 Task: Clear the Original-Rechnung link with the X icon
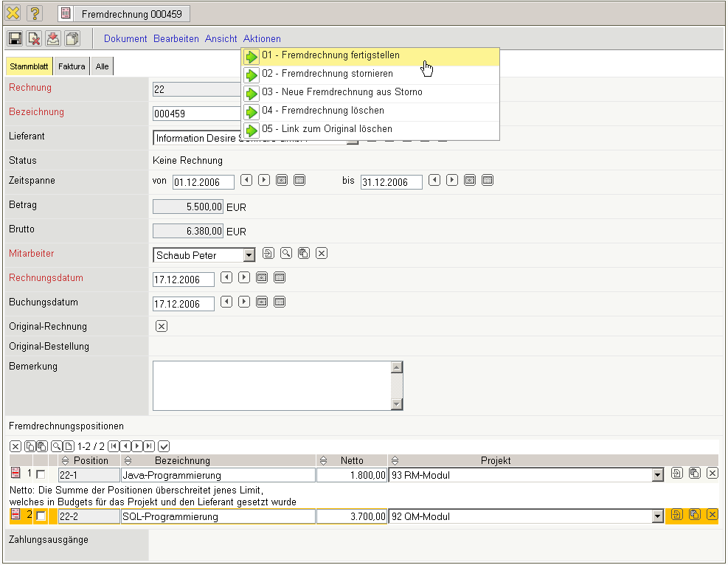click(x=162, y=327)
